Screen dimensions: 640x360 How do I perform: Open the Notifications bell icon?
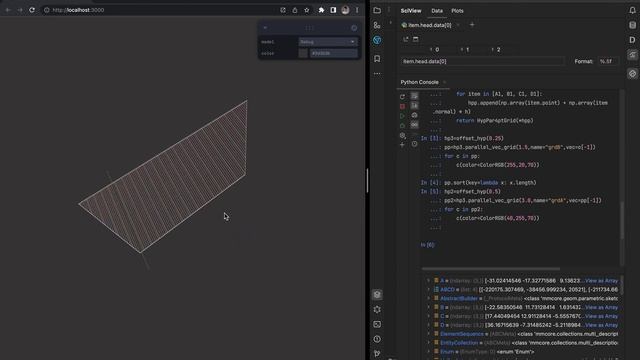click(x=632, y=11)
